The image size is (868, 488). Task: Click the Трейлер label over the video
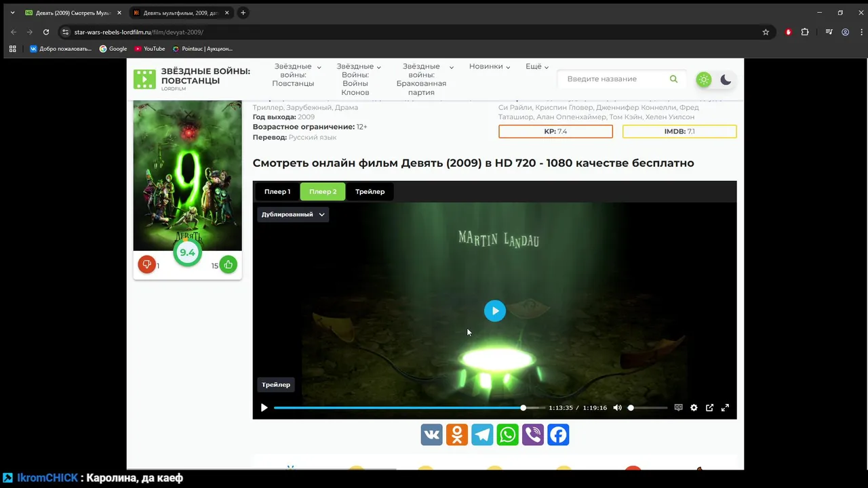pos(276,384)
